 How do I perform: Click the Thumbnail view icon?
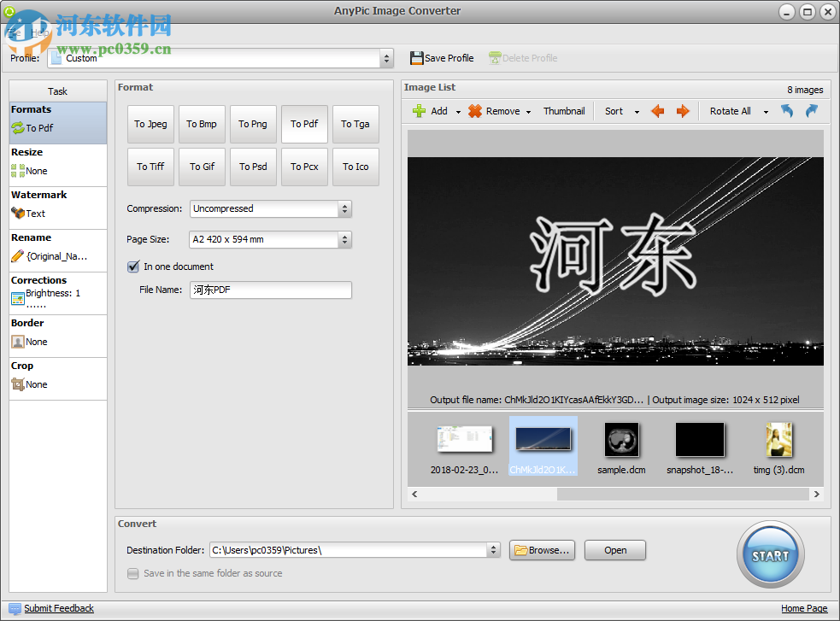tap(563, 110)
